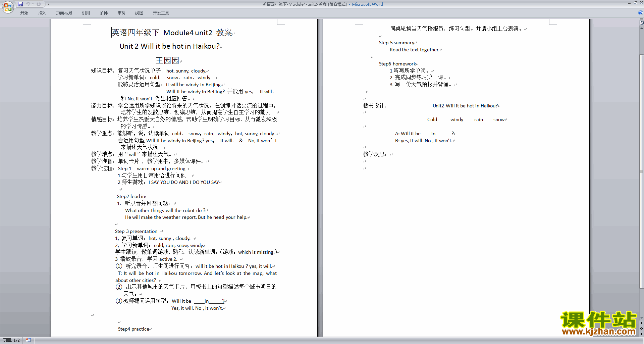Click 'Step 5 summary' on second page
The height and width of the screenshot is (344, 644).
[397, 43]
